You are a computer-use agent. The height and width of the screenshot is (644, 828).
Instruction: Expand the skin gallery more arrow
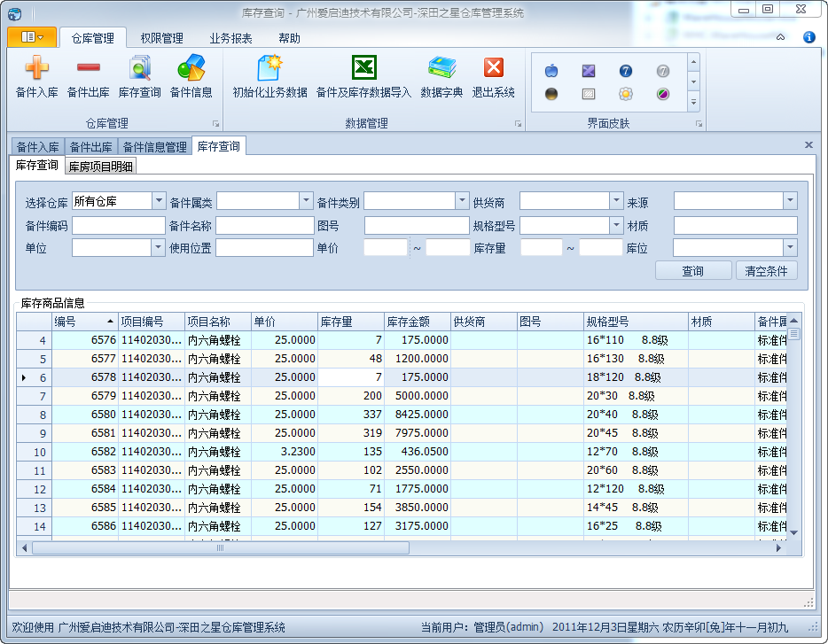(x=694, y=103)
